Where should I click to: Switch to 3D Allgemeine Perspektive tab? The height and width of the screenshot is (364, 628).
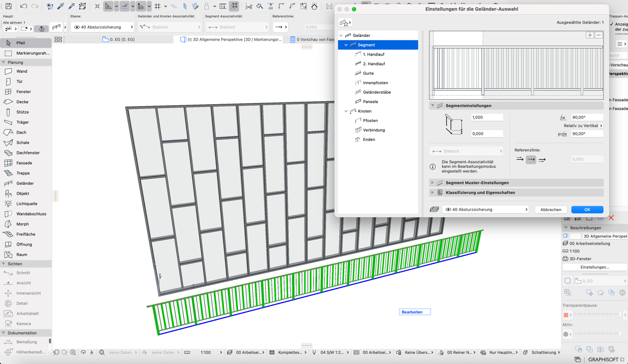click(231, 39)
